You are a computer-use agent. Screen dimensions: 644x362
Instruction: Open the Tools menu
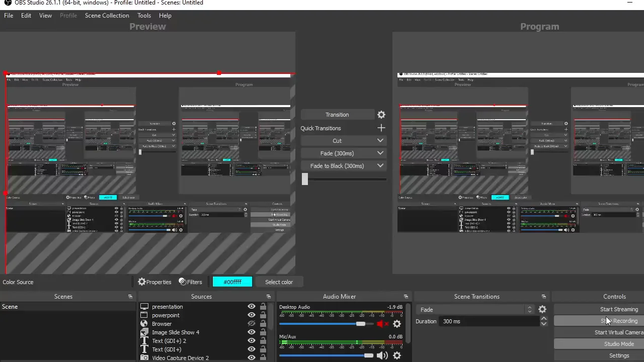coord(144,16)
